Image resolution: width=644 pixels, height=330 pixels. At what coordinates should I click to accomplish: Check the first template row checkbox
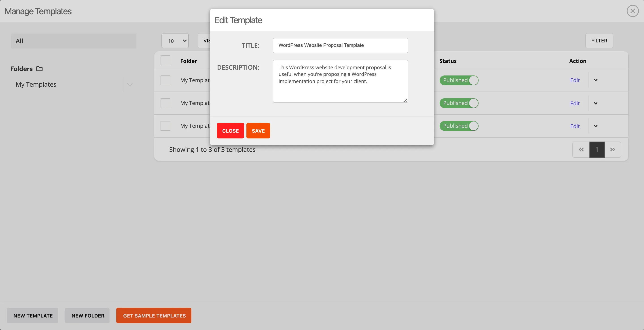point(165,80)
